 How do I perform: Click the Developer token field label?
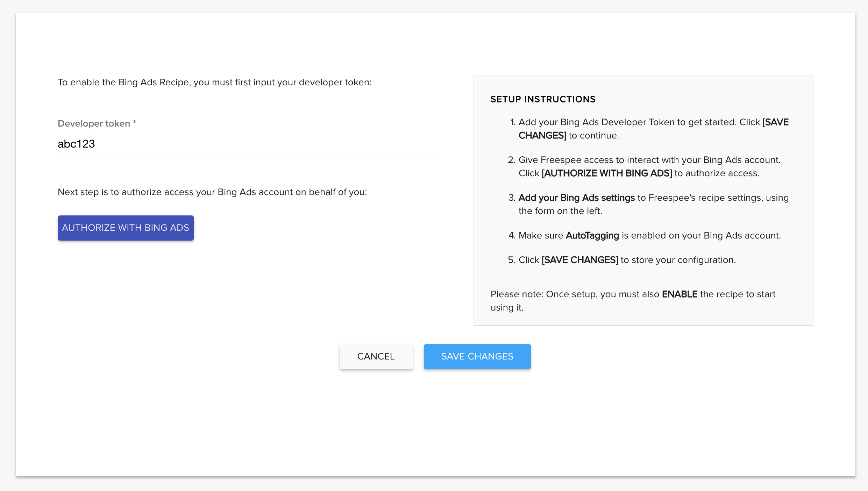pyautogui.click(x=94, y=123)
